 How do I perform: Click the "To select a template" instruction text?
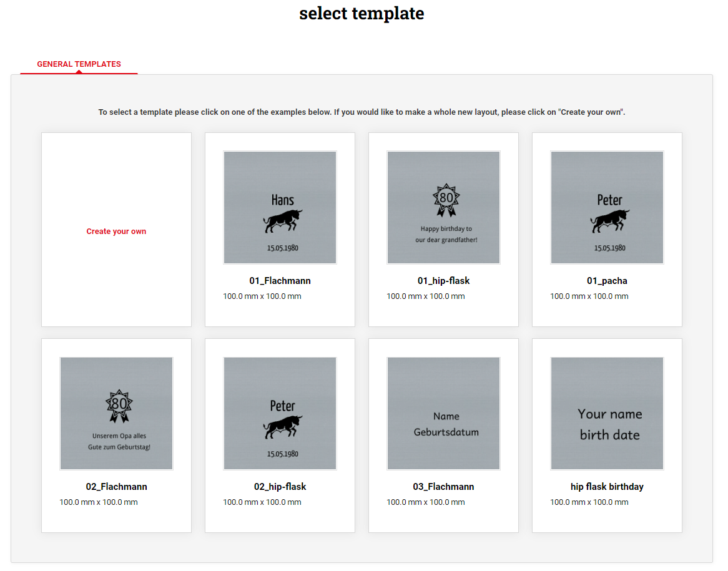coord(362,112)
